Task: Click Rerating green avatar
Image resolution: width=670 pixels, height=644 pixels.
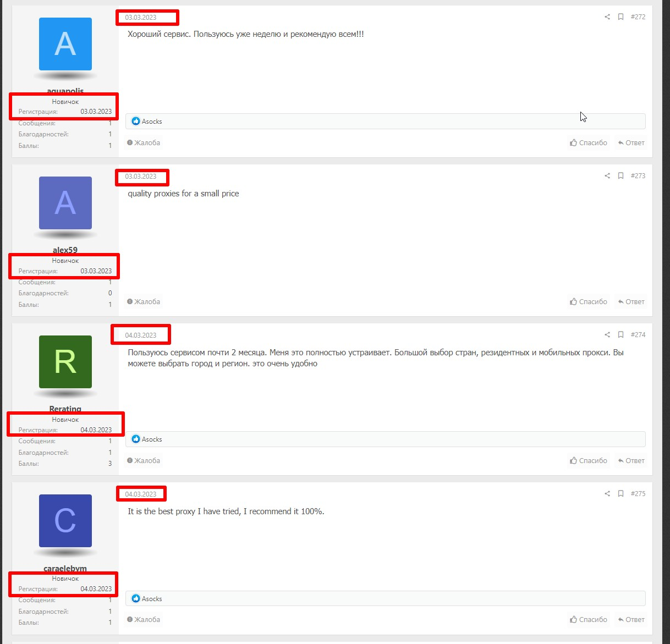Action: (65, 362)
